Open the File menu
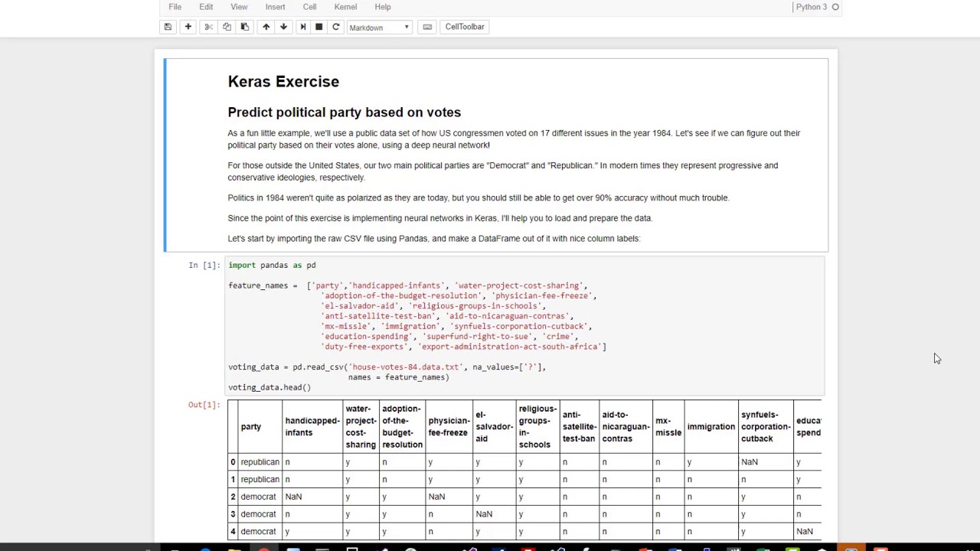 pyautogui.click(x=175, y=7)
